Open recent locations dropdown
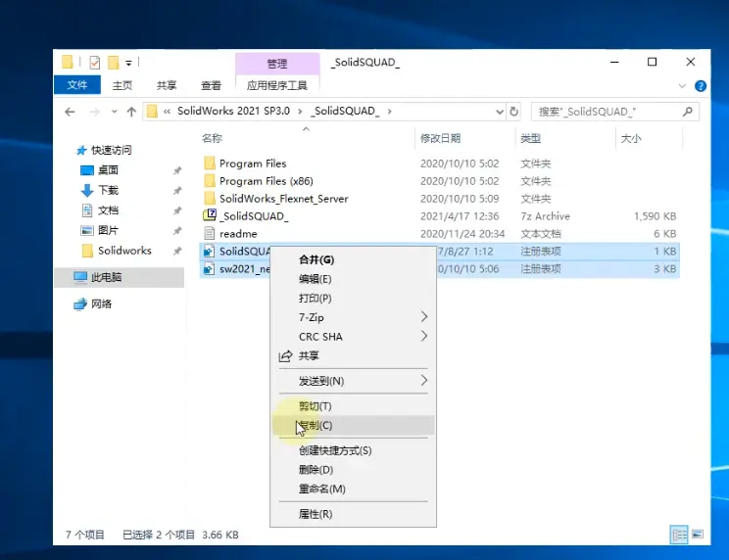 [115, 112]
